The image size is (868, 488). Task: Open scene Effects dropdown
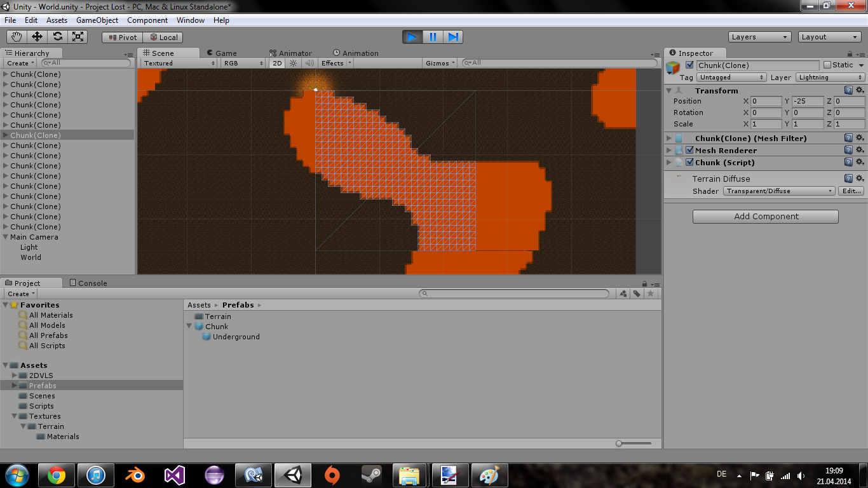336,63
